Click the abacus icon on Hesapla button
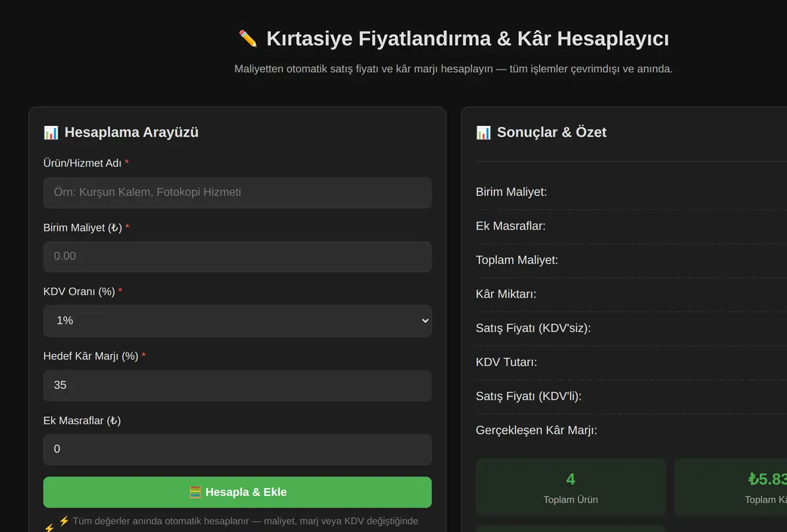The width and height of the screenshot is (787, 532). point(195,492)
